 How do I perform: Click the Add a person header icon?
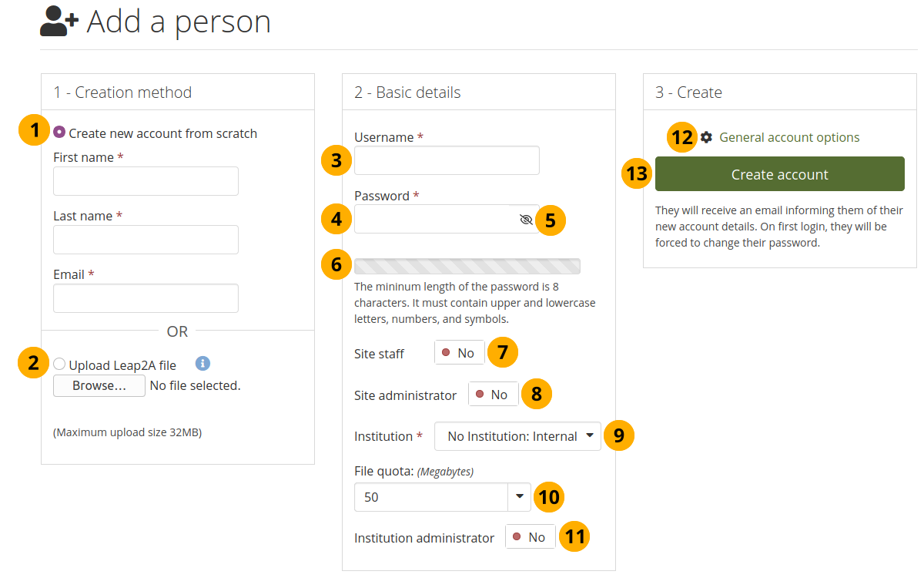(x=59, y=23)
